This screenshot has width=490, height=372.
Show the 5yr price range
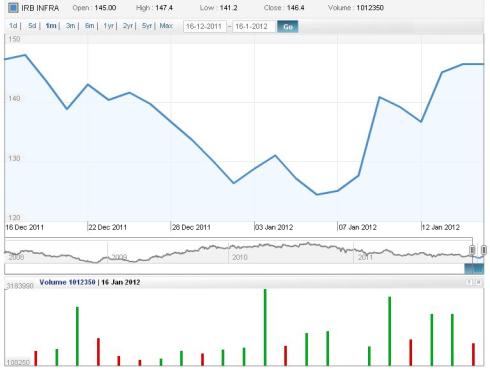coord(147,26)
